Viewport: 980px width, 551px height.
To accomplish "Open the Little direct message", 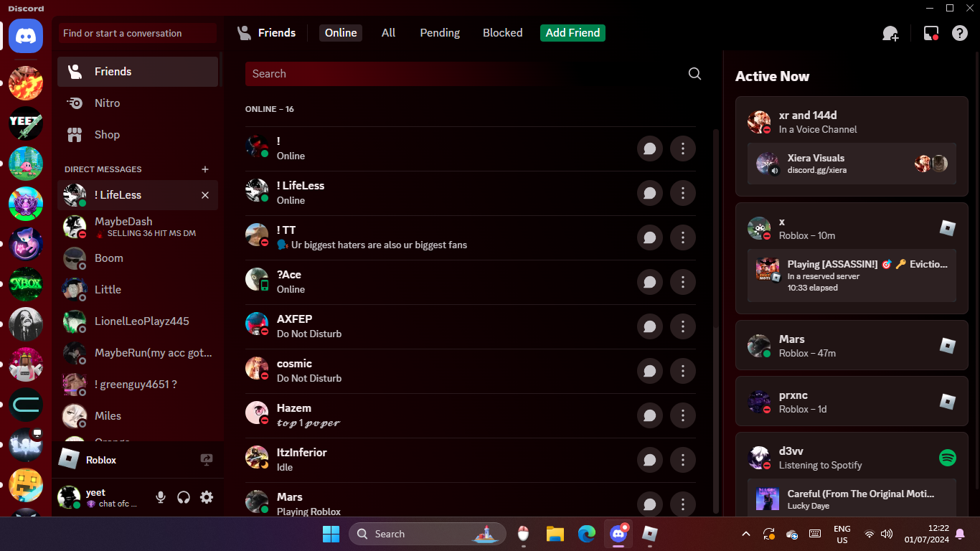I will pyautogui.click(x=138, y=290).
